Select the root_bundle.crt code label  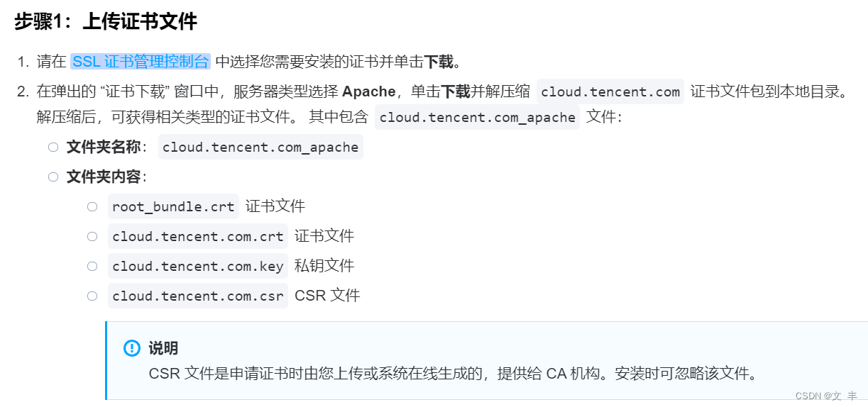[x=173, y=207]
